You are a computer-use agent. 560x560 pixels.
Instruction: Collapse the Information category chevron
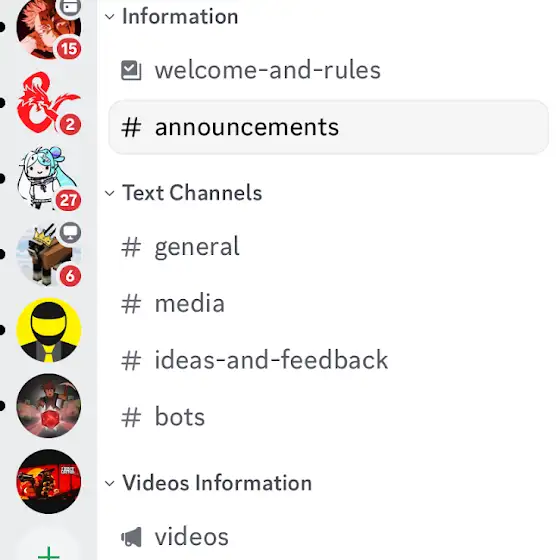110,16
